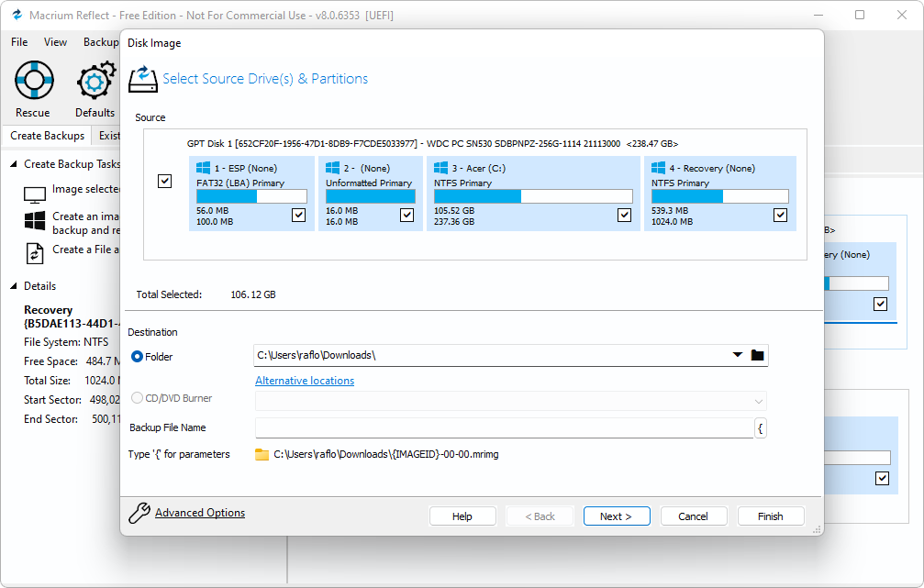Image resolution: width=924 pixels, height=588 pixels.
Task: Toggle the whole GPT Disk 1 selection checkbox
Action: click(165, 181)
